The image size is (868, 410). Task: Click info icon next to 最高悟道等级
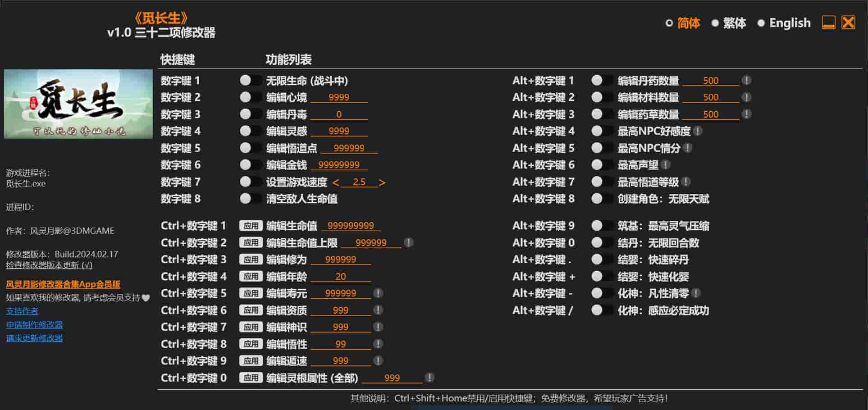[686, 182]
